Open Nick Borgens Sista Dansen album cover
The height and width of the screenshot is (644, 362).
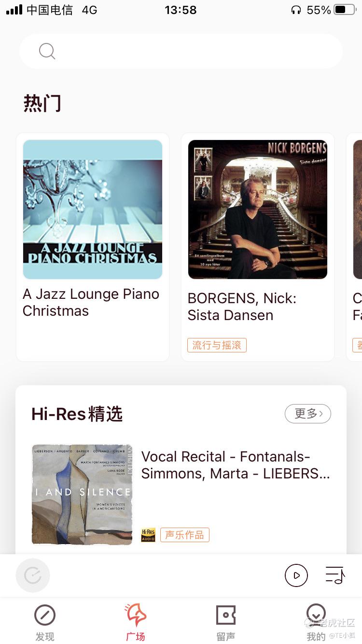click(258, 210)
